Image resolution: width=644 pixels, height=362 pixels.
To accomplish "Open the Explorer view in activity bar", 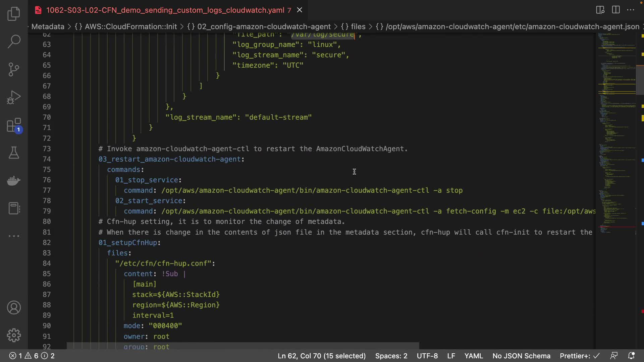I will 14,14.
